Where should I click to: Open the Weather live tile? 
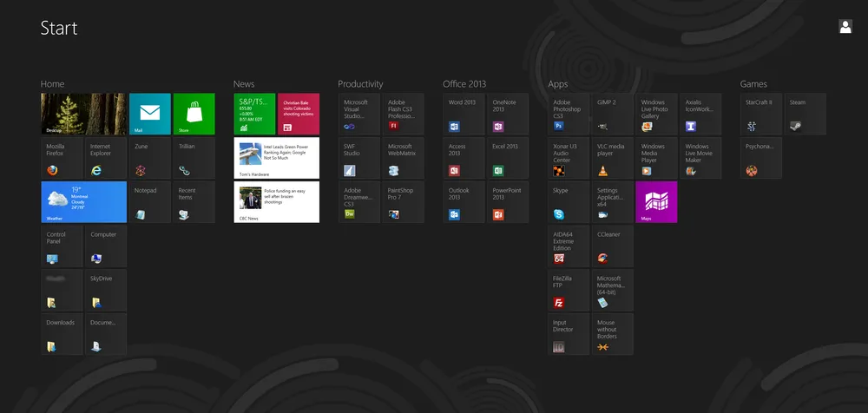(83, 202)
